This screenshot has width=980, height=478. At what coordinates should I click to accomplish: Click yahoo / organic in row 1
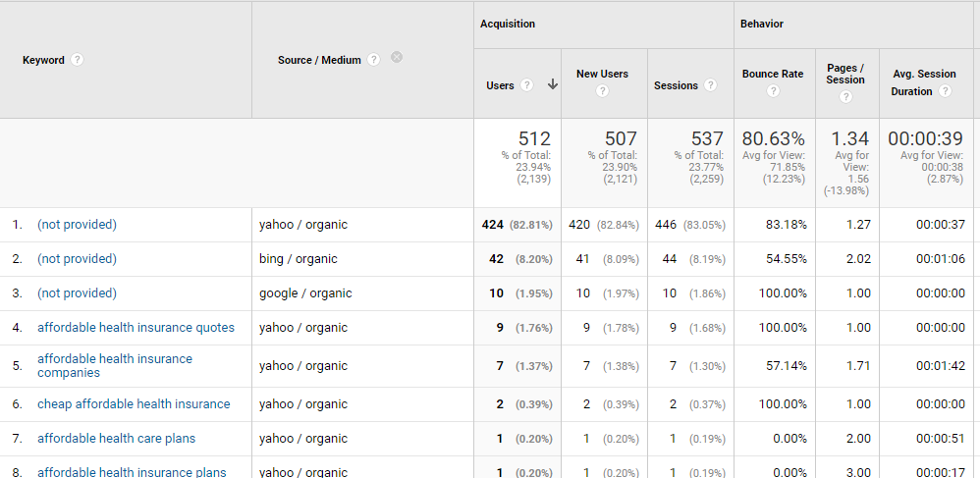click(303, 225)
